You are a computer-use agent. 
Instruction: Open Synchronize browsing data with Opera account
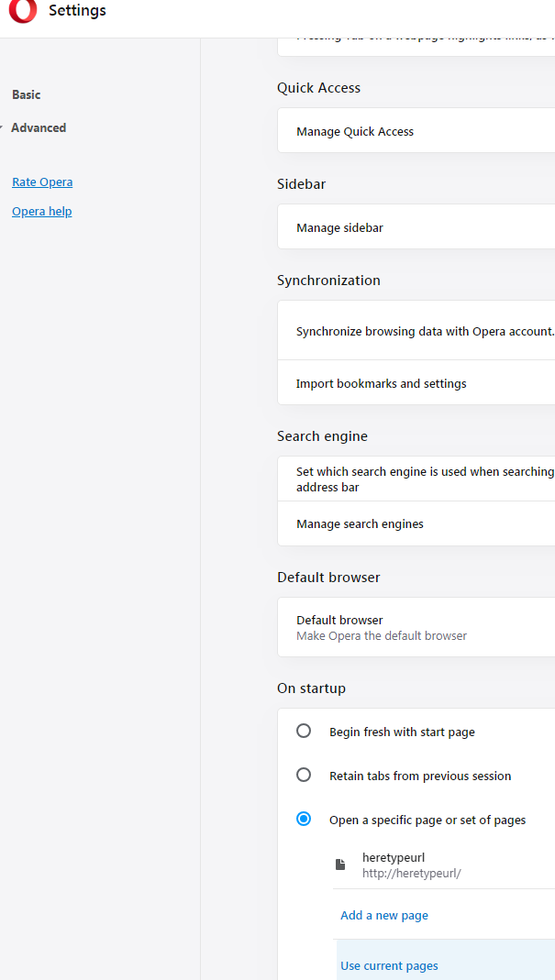(x=416, y=331)
